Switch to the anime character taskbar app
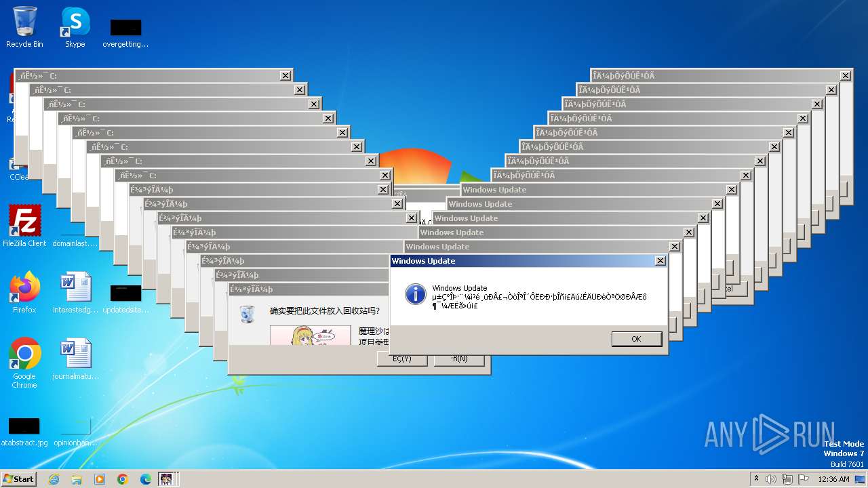This screenshot has width=868, height=488. [167, 479]
